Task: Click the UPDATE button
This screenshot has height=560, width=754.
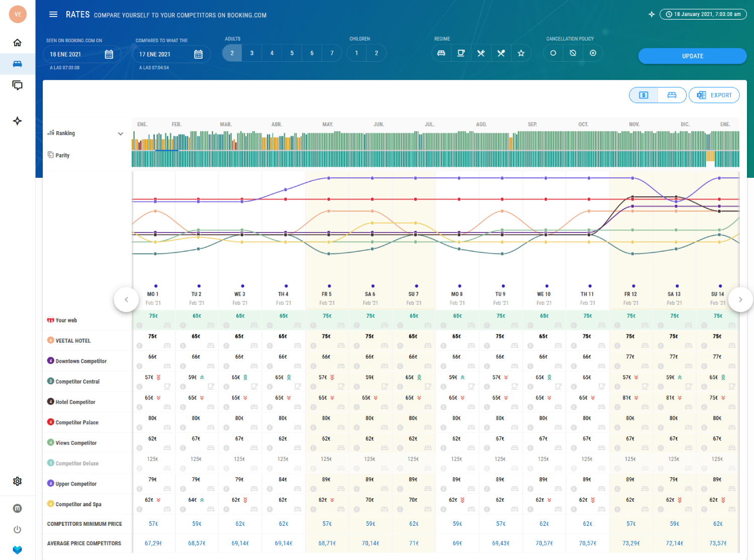Action: point(693,56)
